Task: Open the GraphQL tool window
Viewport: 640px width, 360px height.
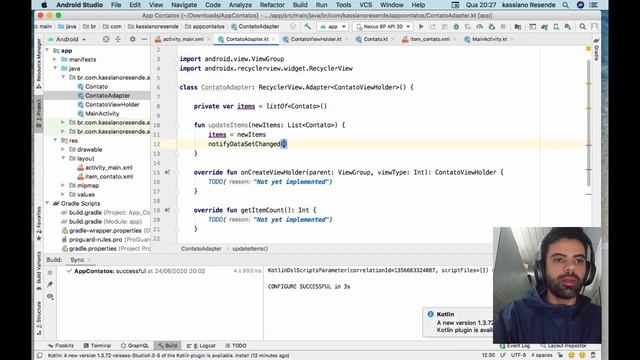Action: pyautogui.click(x=135, y=346)
